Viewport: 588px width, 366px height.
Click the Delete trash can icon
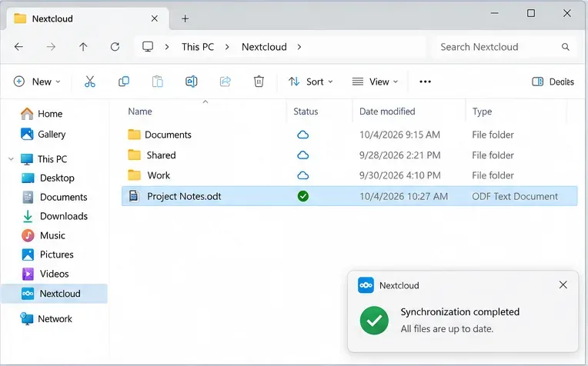(259, 82)
